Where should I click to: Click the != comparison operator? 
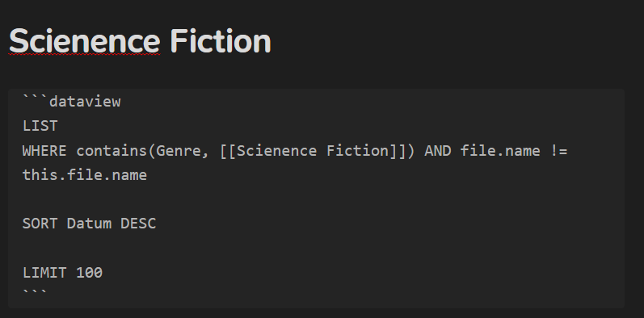tap(558, 151)
